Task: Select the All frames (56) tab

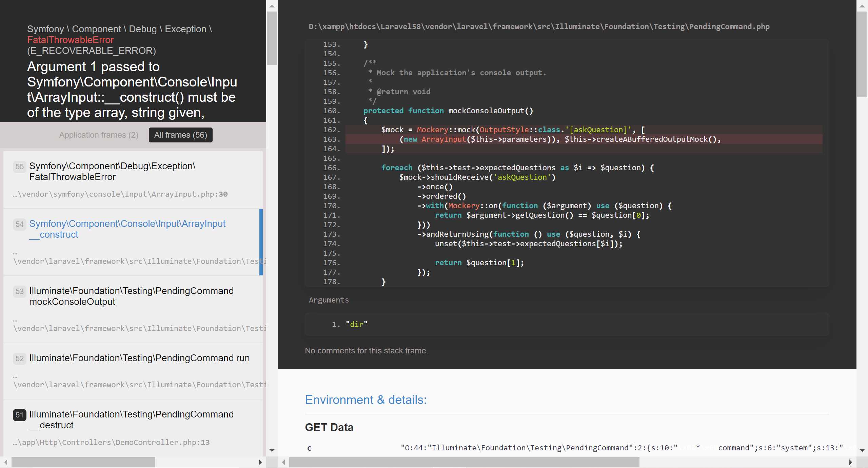Action: (180, 135)
